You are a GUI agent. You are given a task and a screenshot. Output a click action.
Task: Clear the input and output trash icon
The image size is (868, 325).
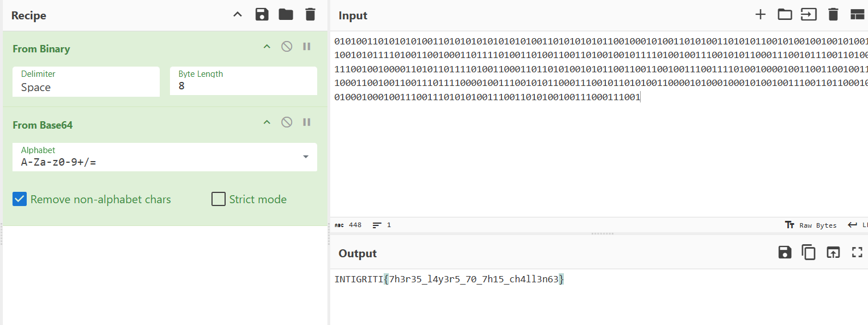click(x=833, y=15)
